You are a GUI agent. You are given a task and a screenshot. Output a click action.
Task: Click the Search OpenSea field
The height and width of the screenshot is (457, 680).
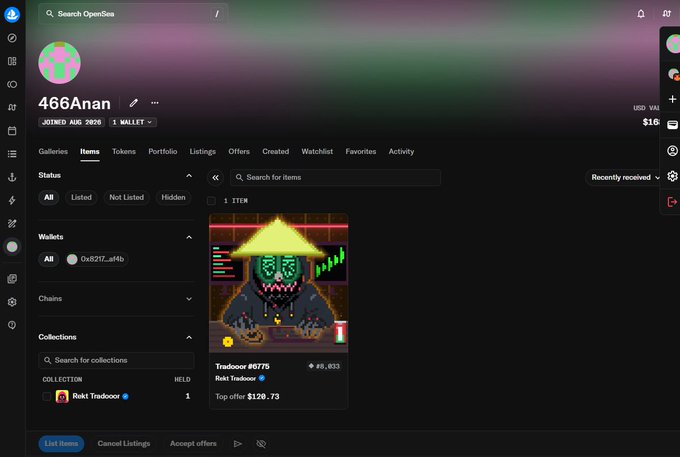tap(133, 14)
